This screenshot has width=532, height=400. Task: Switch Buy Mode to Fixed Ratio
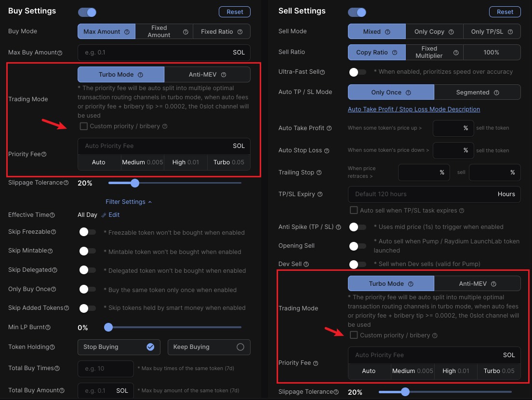click(x=221, y=32)
